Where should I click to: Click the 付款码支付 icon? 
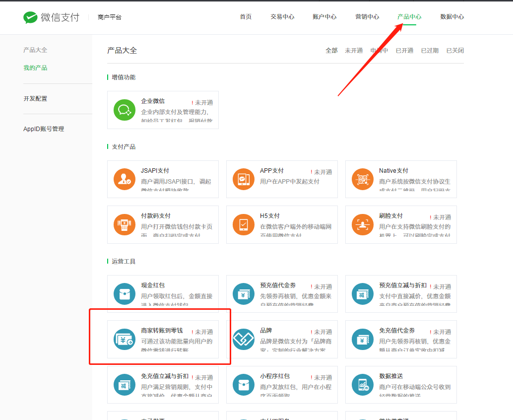[x=124, y=224]
